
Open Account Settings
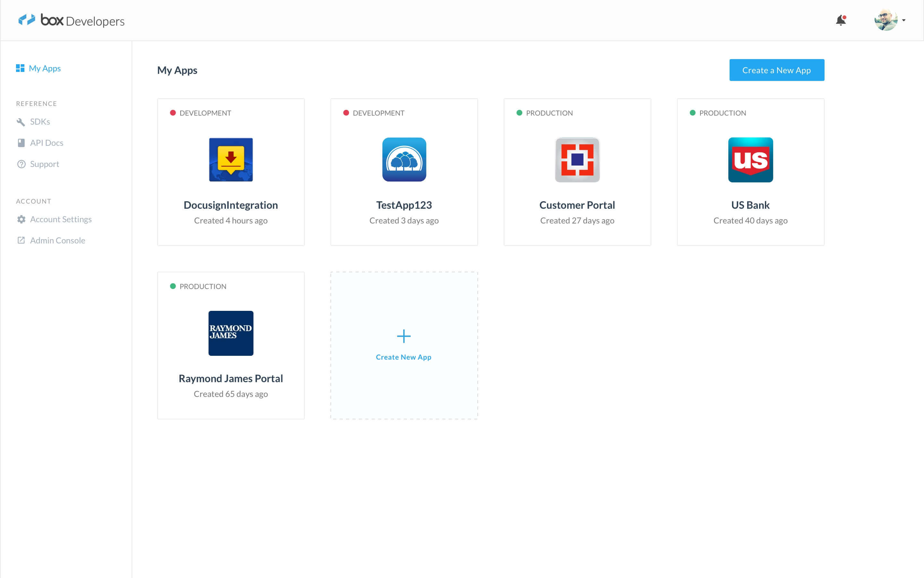[61, 219]
